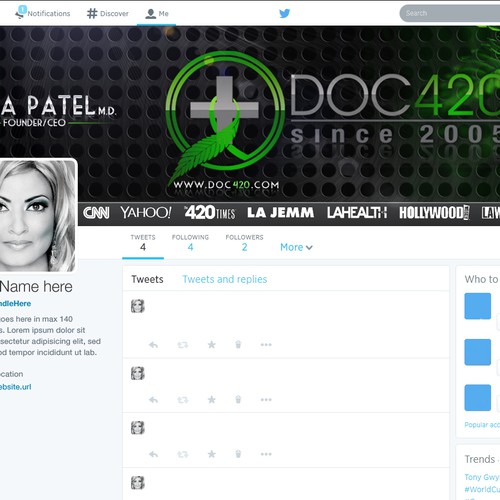The image size is (500, 500).
Task: Reply to the third tweet
Action: (x=153, y=454)
